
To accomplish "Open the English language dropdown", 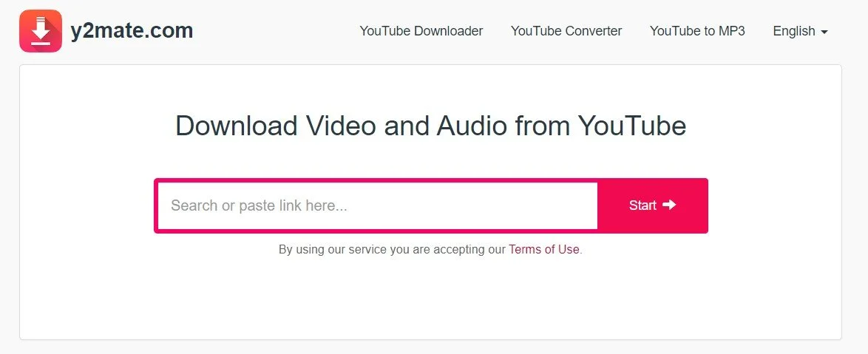I will coord(801,31).
